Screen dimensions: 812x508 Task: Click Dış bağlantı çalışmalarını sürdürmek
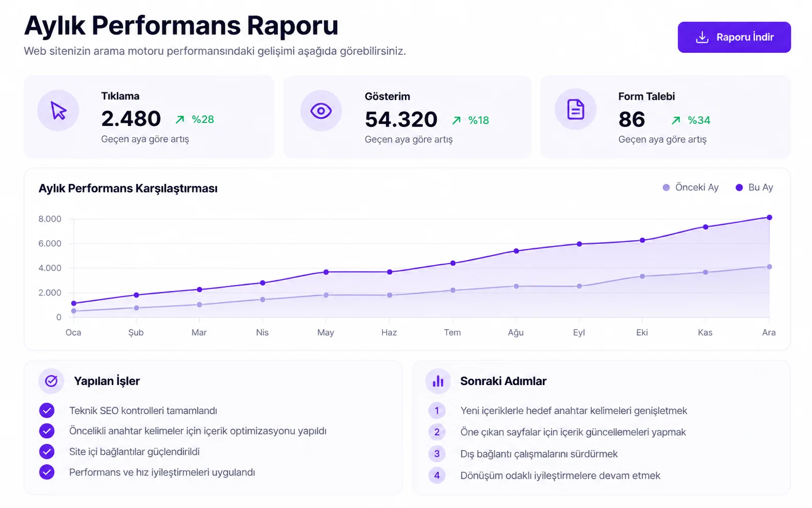pos(539,454)
